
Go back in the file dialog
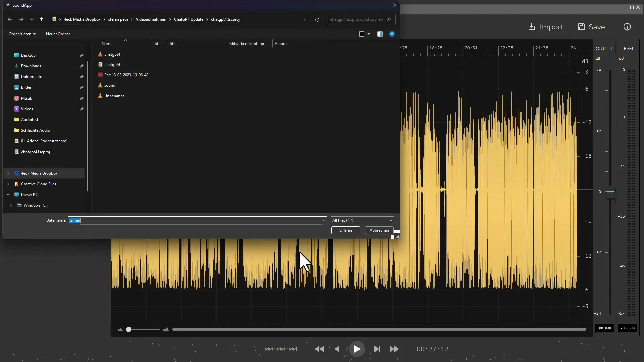click(10, 19)
